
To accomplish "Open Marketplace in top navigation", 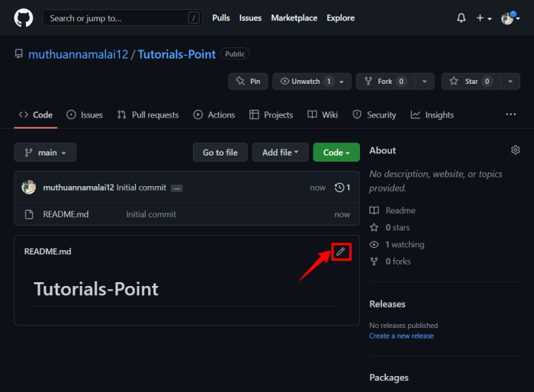I will coord(294,18).
